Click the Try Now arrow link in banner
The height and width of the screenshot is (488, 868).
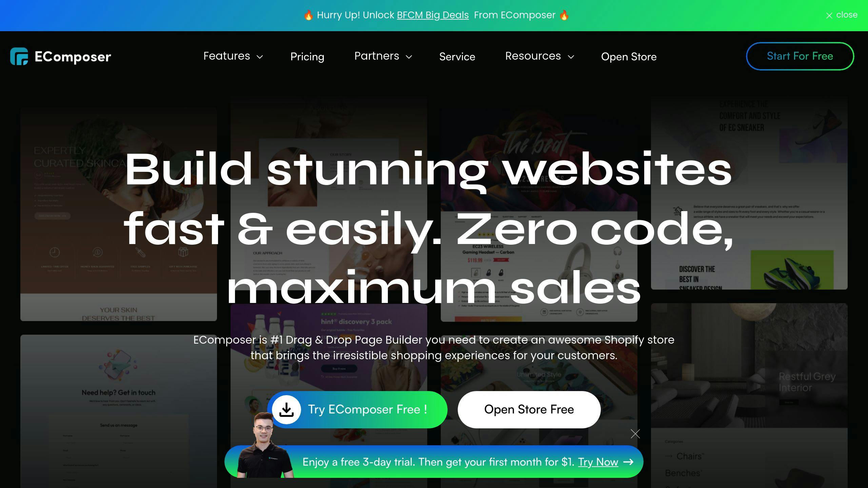coord(605,462)
